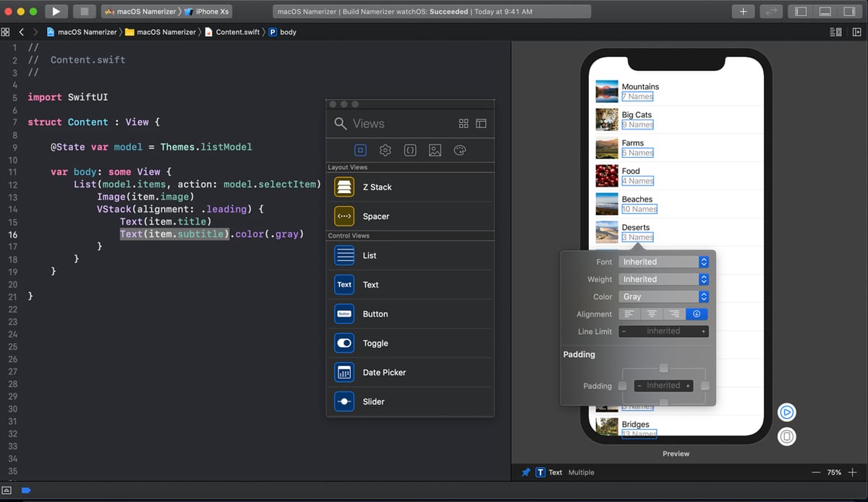Open the related items grid menu

click(6, 32)
